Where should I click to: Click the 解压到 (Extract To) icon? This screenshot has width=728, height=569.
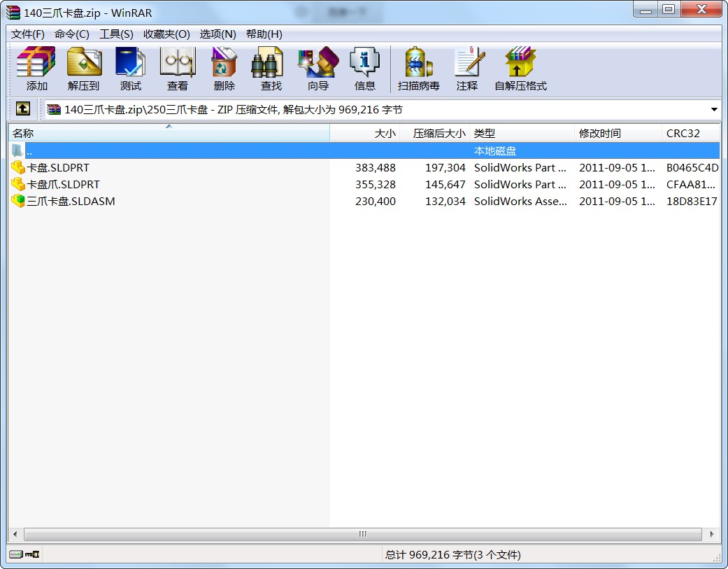(84, 69)
